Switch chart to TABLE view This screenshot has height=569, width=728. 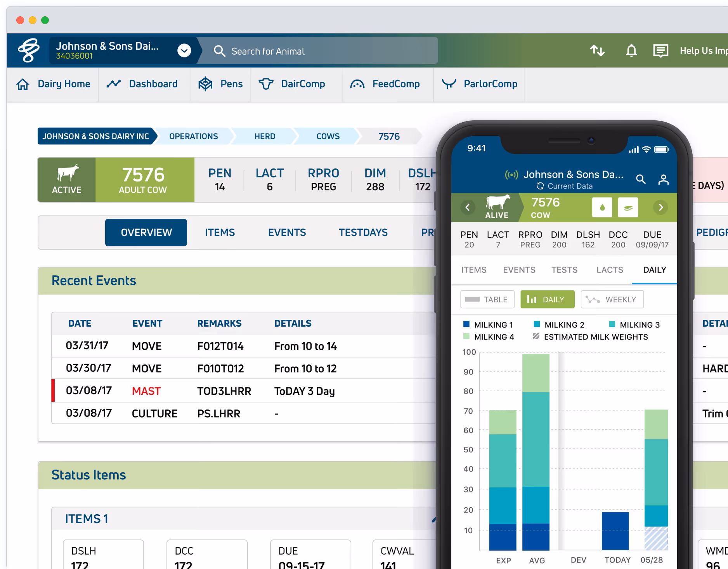(487, 299)
